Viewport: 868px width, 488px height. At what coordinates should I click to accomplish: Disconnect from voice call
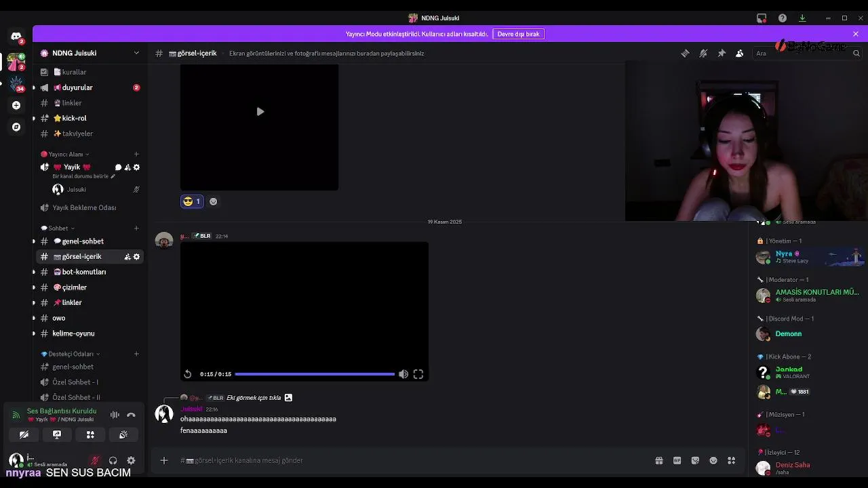tap(131, 415)
